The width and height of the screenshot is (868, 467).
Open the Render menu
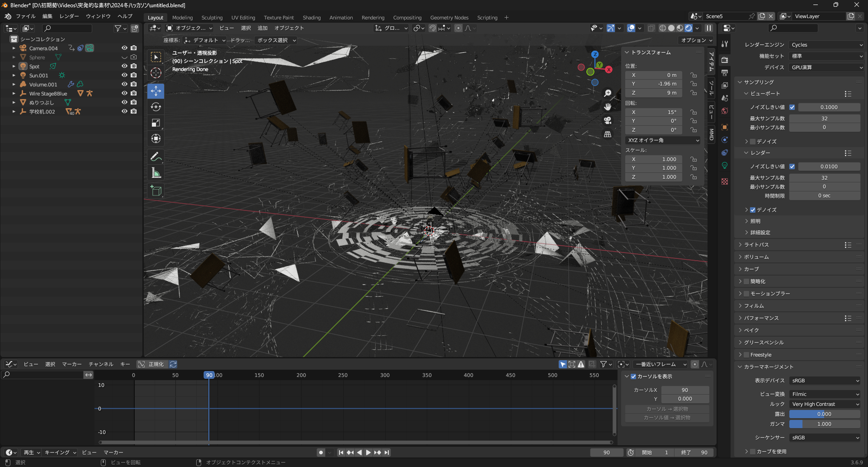coord(69,16)
